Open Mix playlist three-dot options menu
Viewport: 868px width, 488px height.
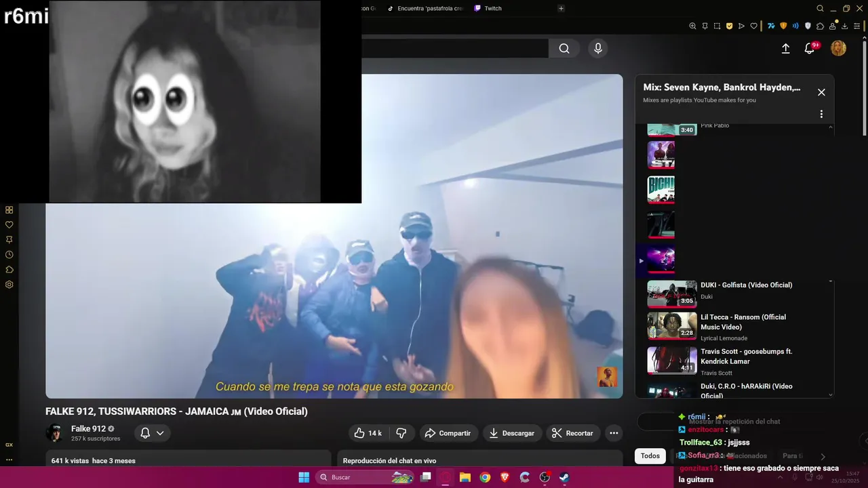pos(821,114)
